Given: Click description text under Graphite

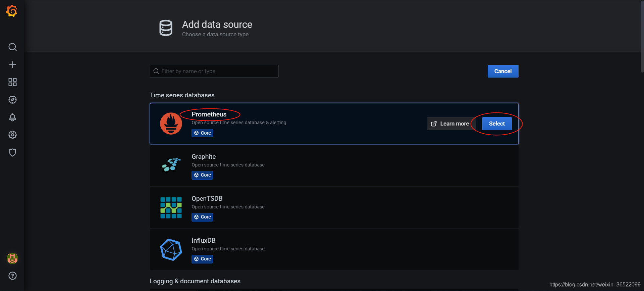Looking at the screenshot, I should point(228,165).
